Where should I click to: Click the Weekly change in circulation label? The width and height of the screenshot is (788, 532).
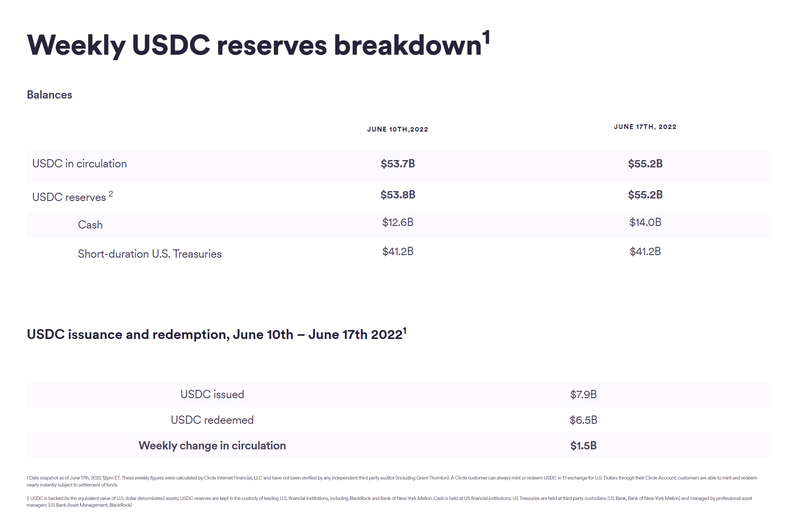pos(212,446)
